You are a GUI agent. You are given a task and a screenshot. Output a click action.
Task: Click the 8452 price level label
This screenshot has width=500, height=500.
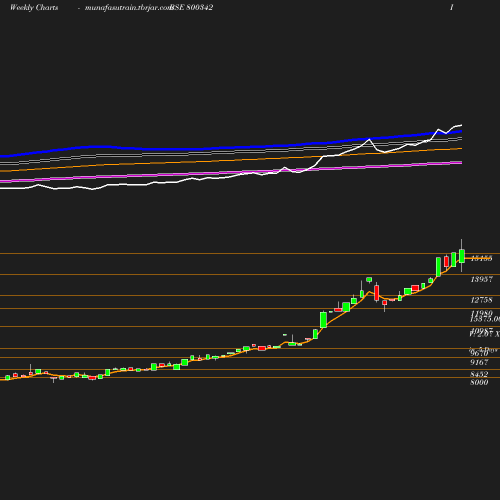(x=479, y=374)
